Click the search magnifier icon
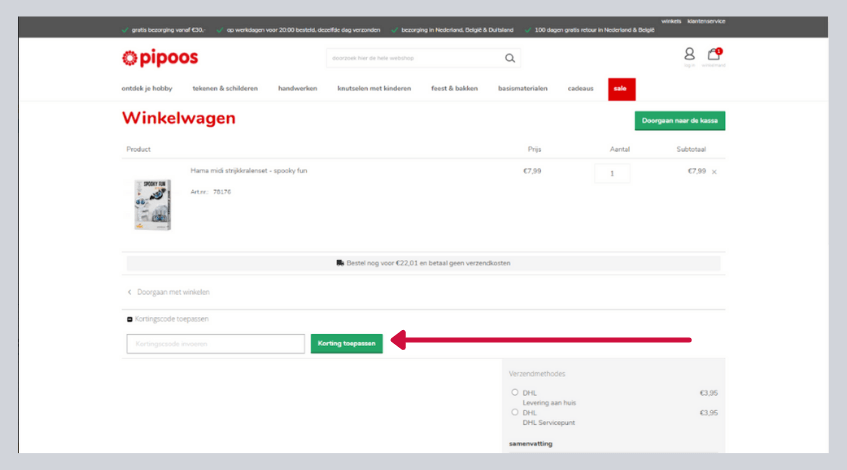Viewport: 847px width, 470px height. pos(510,58)
